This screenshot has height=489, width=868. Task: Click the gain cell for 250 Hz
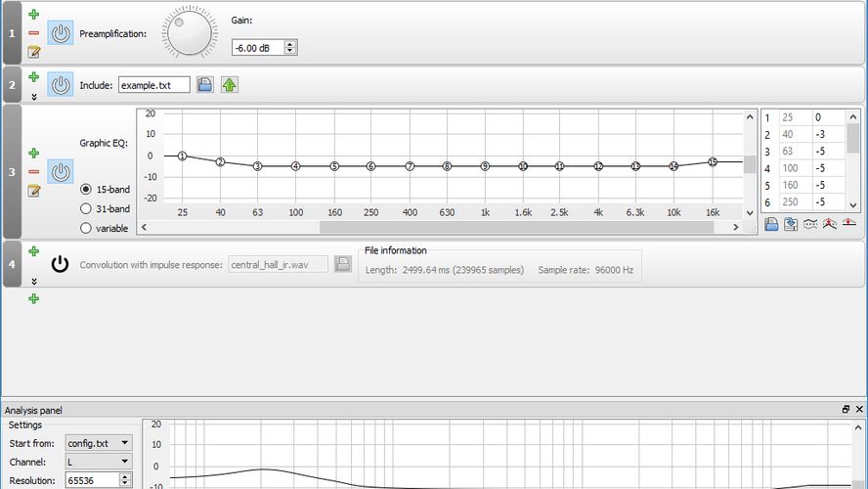click(x=828, y=202)
